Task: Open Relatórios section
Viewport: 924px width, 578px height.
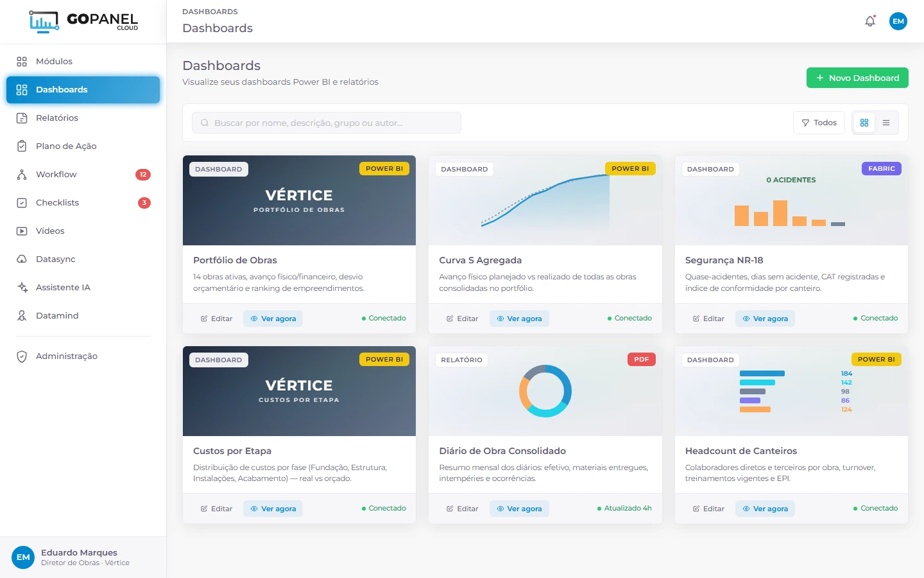Action: (x=83, y=118)
